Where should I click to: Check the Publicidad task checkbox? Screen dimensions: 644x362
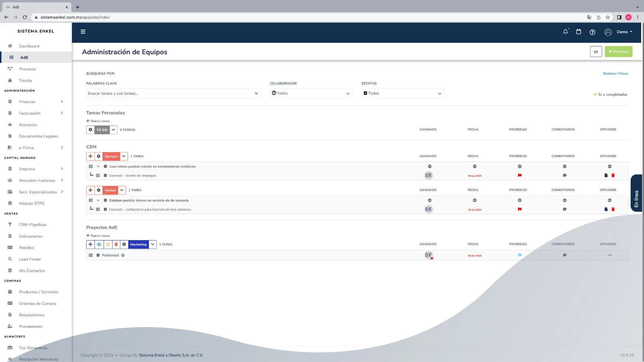click(98, 255)
